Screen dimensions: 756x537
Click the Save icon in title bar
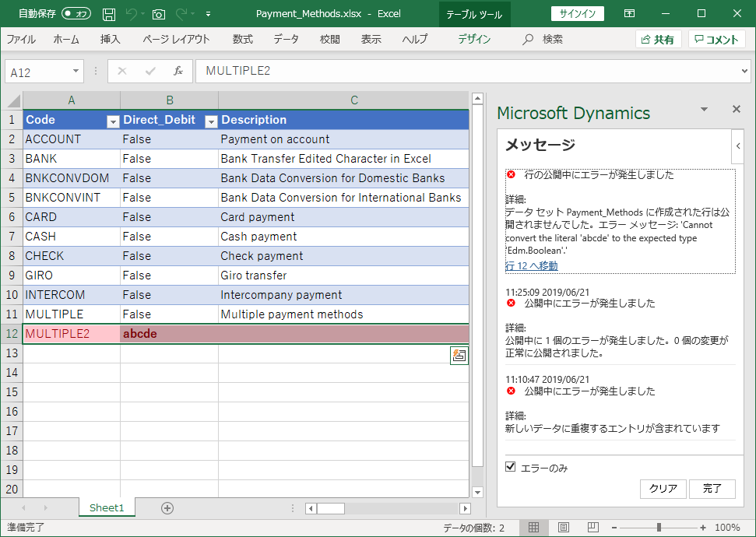tap(109, 15)
